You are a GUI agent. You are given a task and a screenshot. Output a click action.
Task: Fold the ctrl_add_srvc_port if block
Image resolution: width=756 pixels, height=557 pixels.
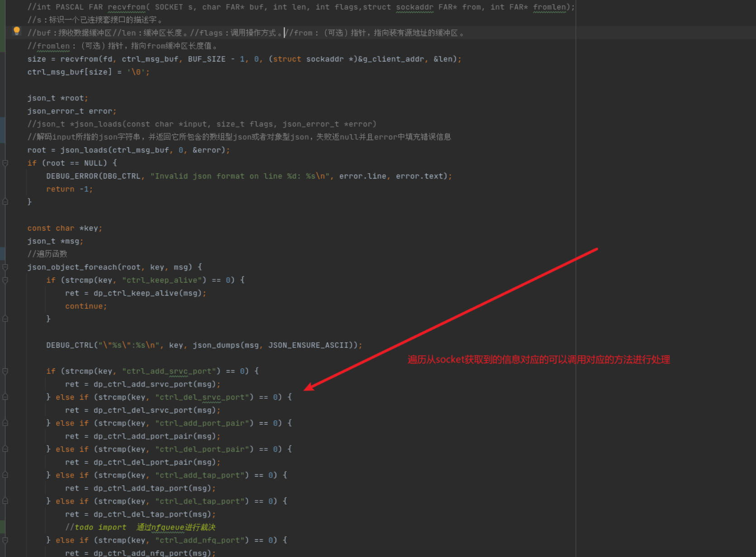coord(5,371)
